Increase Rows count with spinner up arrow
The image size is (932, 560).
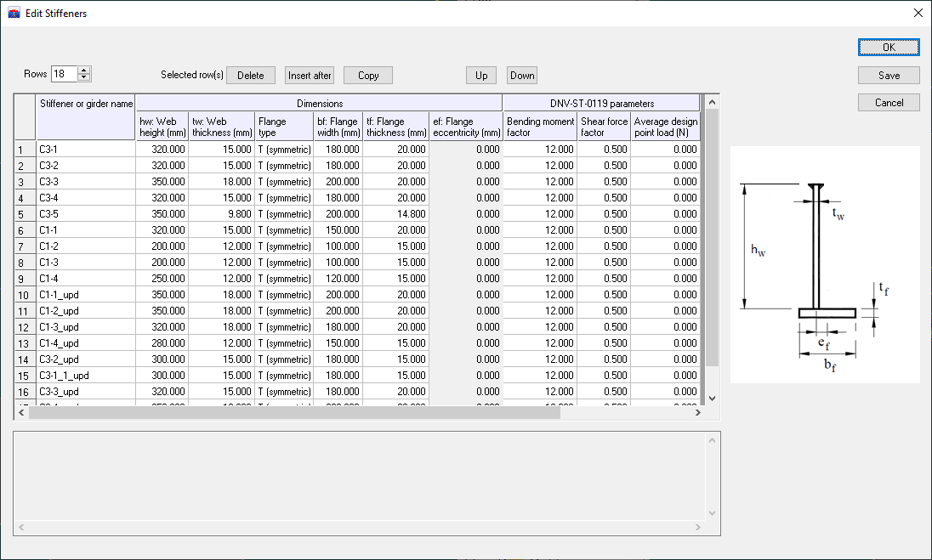tap(84, 70)
